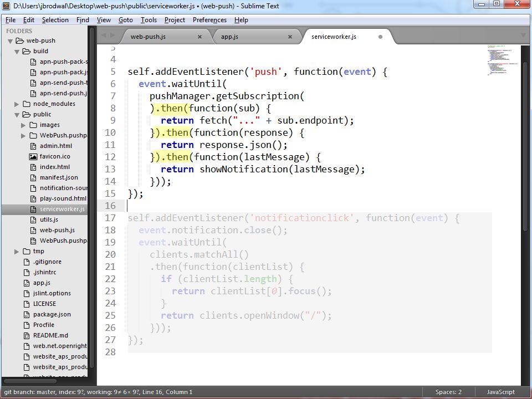Expand the images folder arrow

click(23, 125)
